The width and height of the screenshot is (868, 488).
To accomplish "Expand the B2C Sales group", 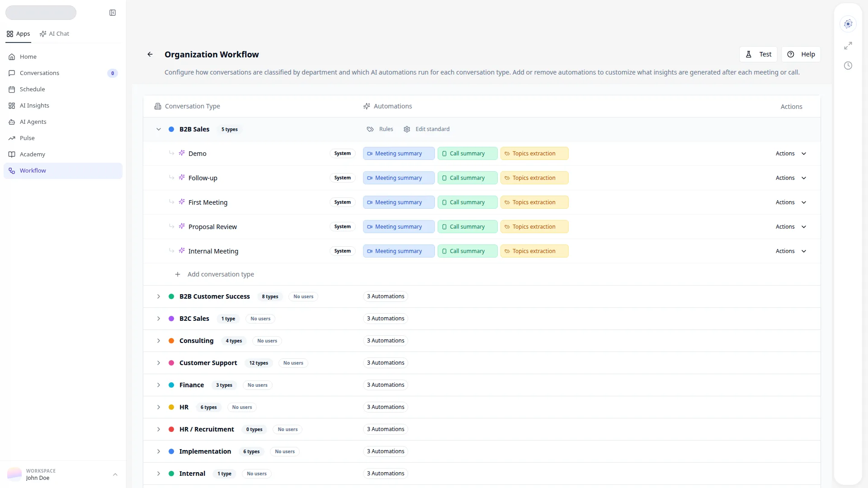I will tap(159, 319).
